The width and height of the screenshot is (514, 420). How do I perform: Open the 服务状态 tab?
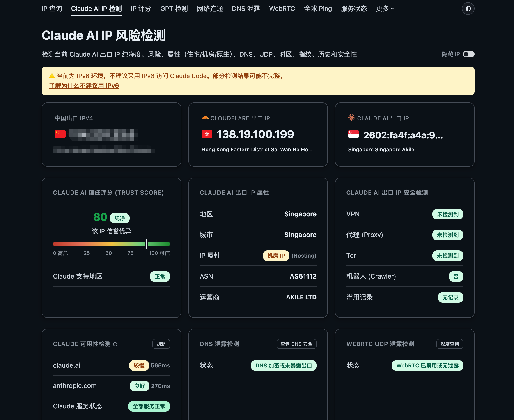[354, 9]
